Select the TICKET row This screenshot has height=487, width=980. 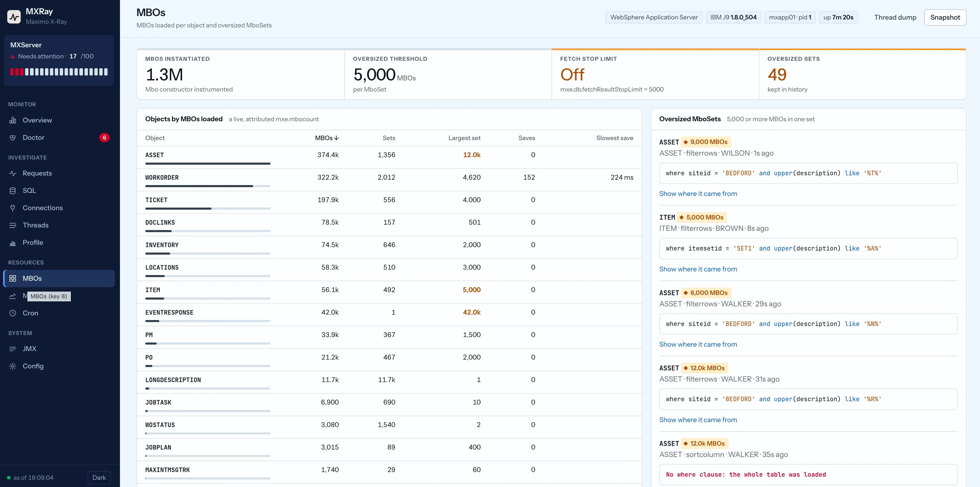click(x=389, y=202)
